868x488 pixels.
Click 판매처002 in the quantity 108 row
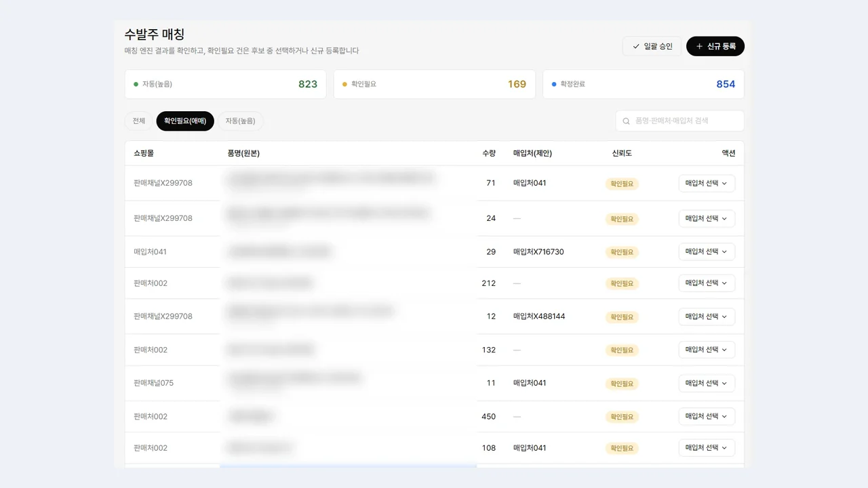pos(151,448)
